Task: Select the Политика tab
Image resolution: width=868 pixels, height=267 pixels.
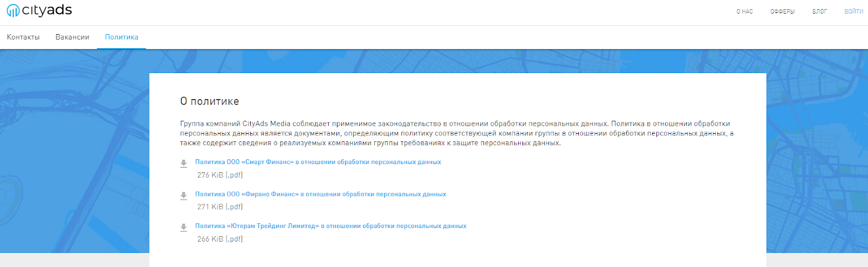Action: coord(122,37)
